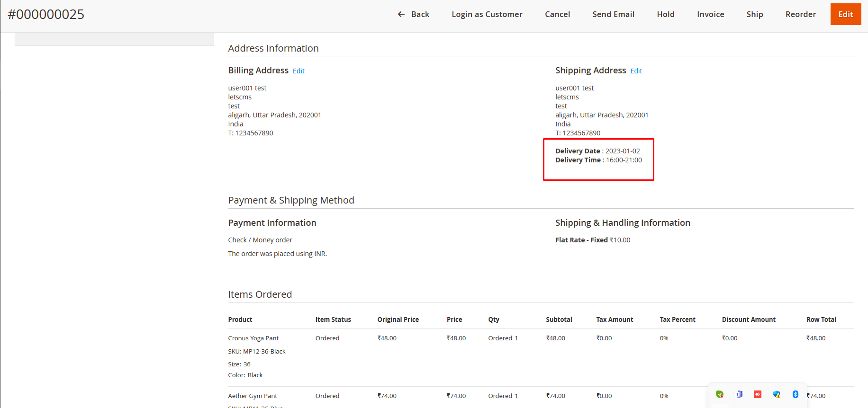The height and width of the screenshot is (408, 868).
Task: Cancel this order
Action: coord(557,14)
